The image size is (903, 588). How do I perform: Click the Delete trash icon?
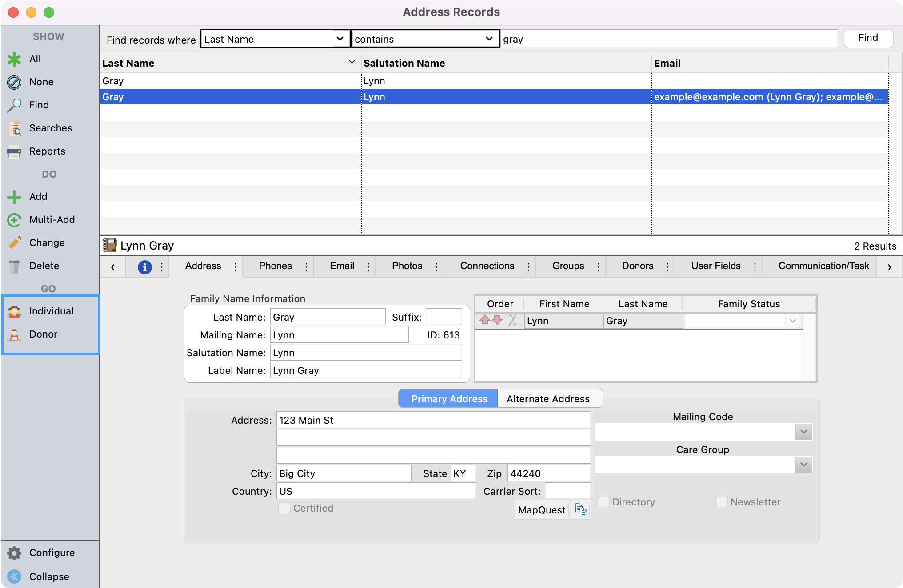(x=15, y=266)
